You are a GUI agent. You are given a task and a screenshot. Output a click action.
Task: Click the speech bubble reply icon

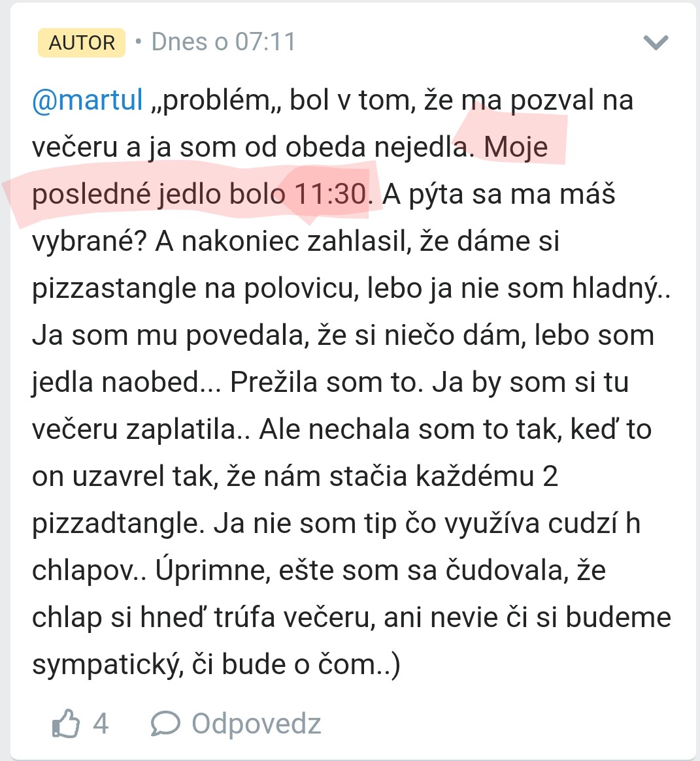point(165,724)
